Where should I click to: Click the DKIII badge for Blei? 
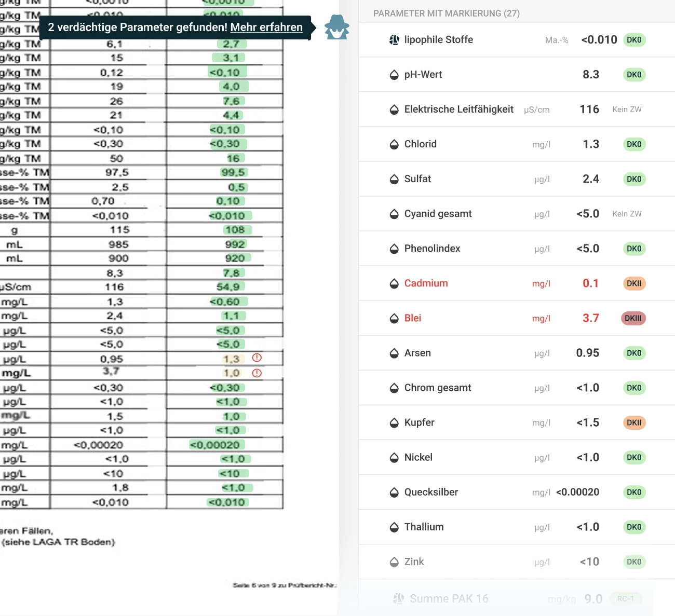pos(633,318)
